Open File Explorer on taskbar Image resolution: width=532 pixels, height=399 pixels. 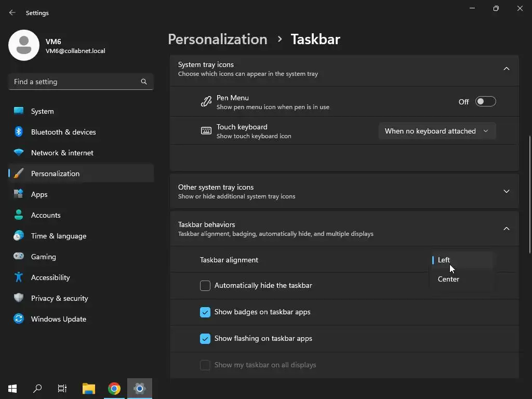89,389
